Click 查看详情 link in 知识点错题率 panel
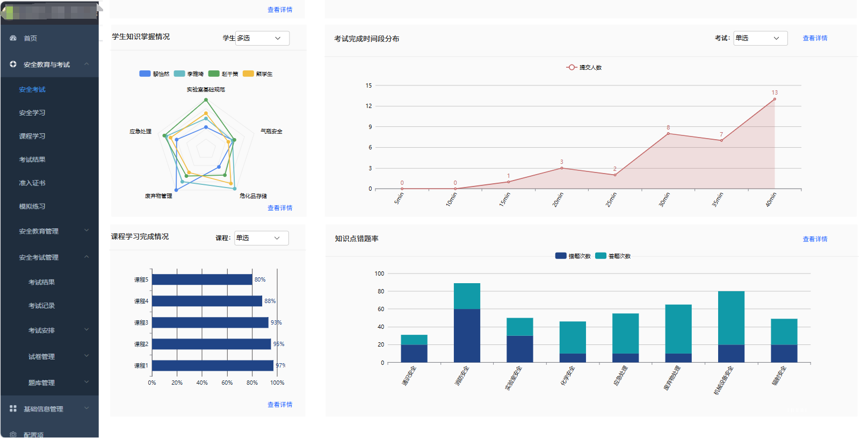Image resolution: width=868 pixels, height=439 pixels. click(815, 239)
